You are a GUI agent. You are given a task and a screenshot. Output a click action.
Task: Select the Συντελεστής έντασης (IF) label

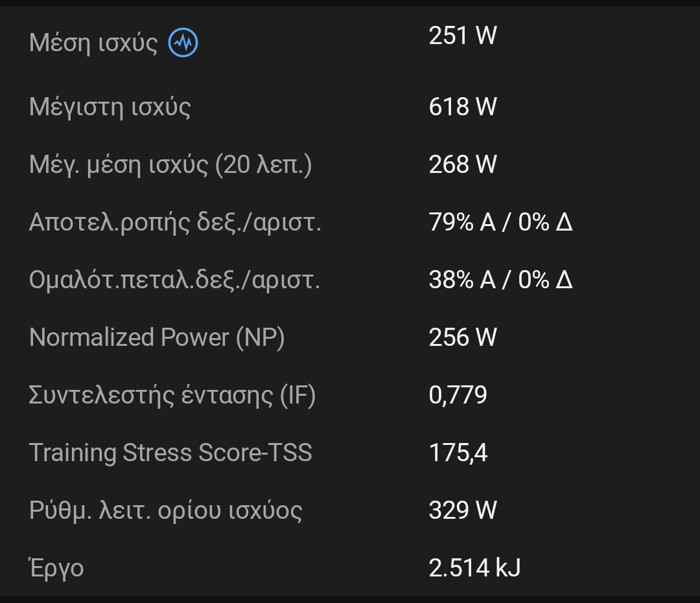(172, 395)
